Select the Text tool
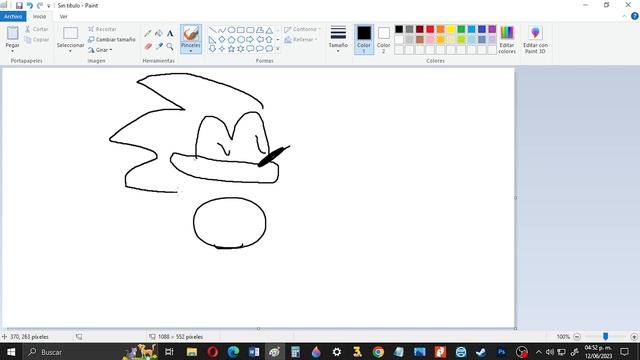 coord(170,33)
